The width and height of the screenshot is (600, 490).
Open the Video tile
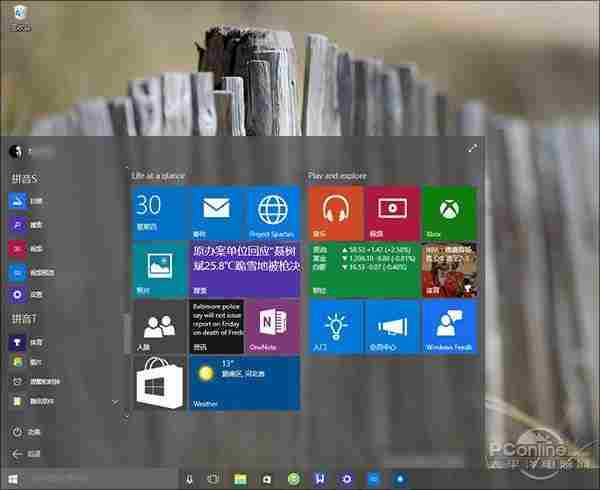[392, 214]
